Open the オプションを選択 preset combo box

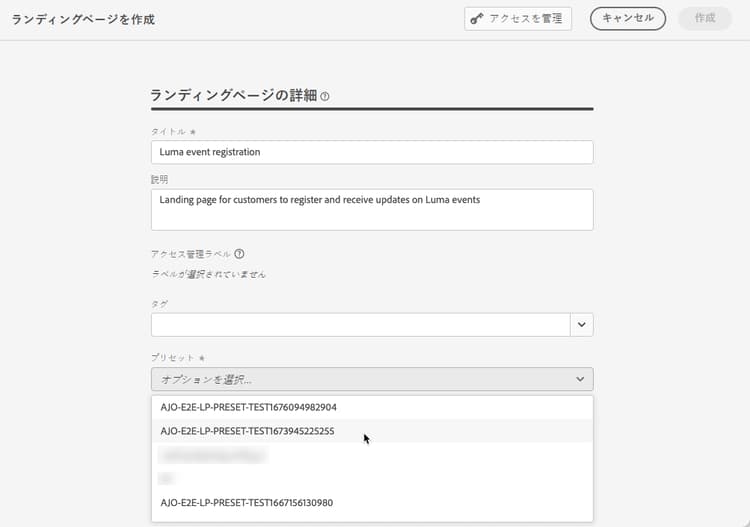372,379
